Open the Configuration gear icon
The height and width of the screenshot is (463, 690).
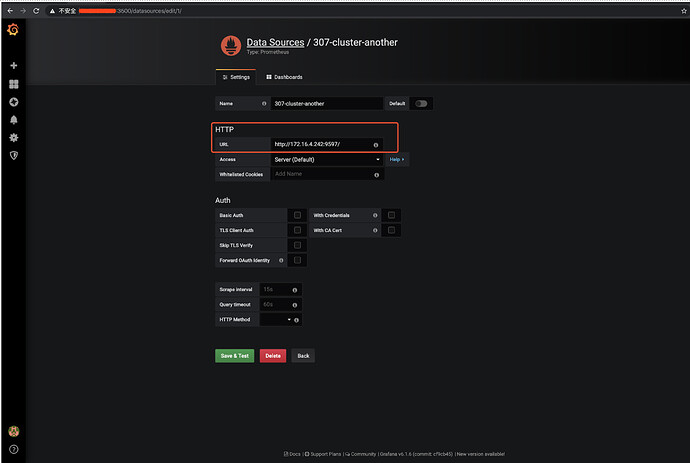tap(14, 138)
